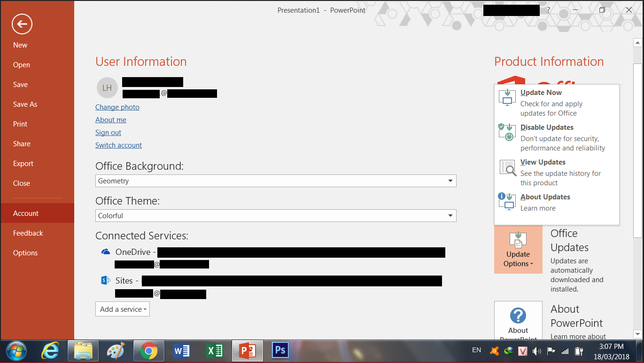Launch Internet Explorer from taskbar

pyautogui.click(x=50, y=351)
